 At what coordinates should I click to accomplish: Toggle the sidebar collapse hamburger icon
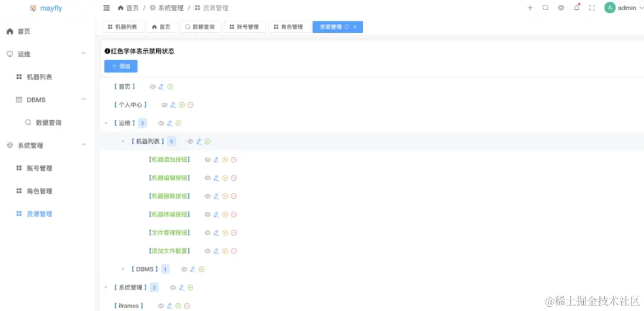click(107, 8)
